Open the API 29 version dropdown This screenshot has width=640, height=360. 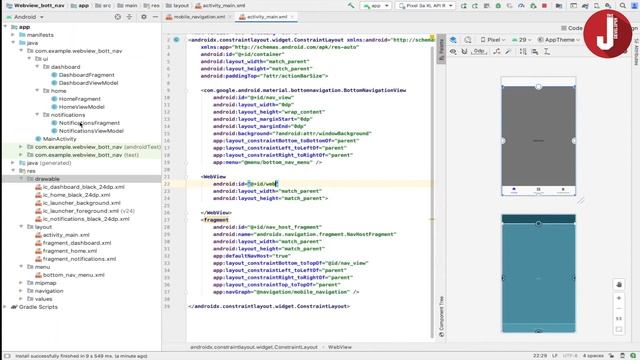tap(521, 40)
